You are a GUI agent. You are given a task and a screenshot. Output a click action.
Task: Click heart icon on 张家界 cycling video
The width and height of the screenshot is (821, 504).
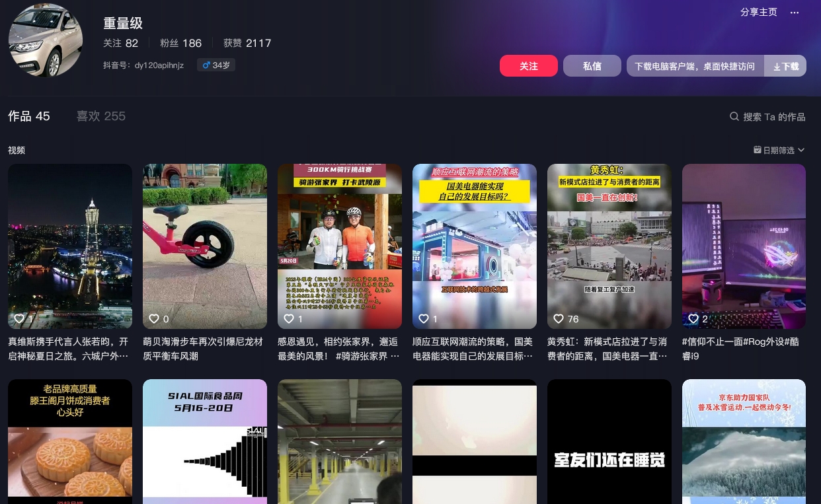pos(289,318)
